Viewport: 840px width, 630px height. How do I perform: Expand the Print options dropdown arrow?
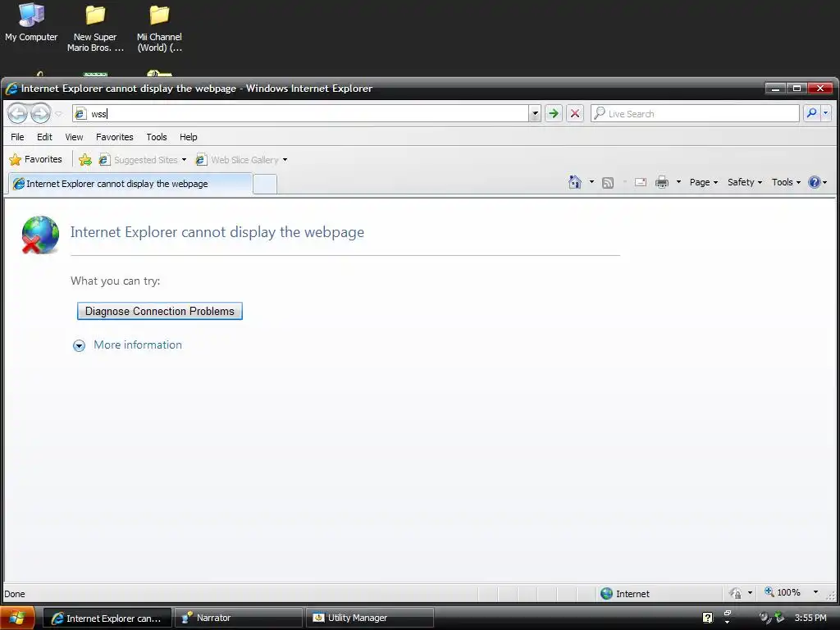(x=678, y=182)
